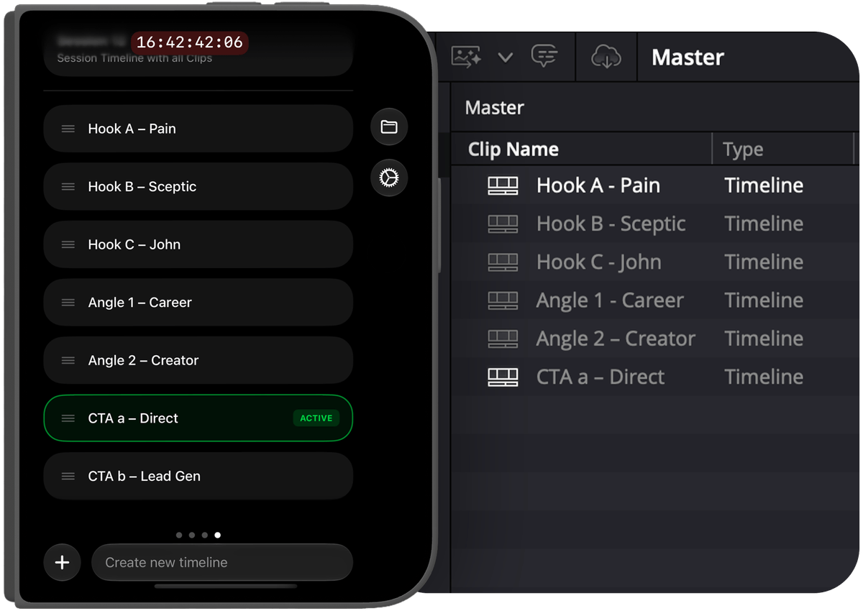
Task: Expand the dropdown chevron beside sparkle icon
Action: 506,58
